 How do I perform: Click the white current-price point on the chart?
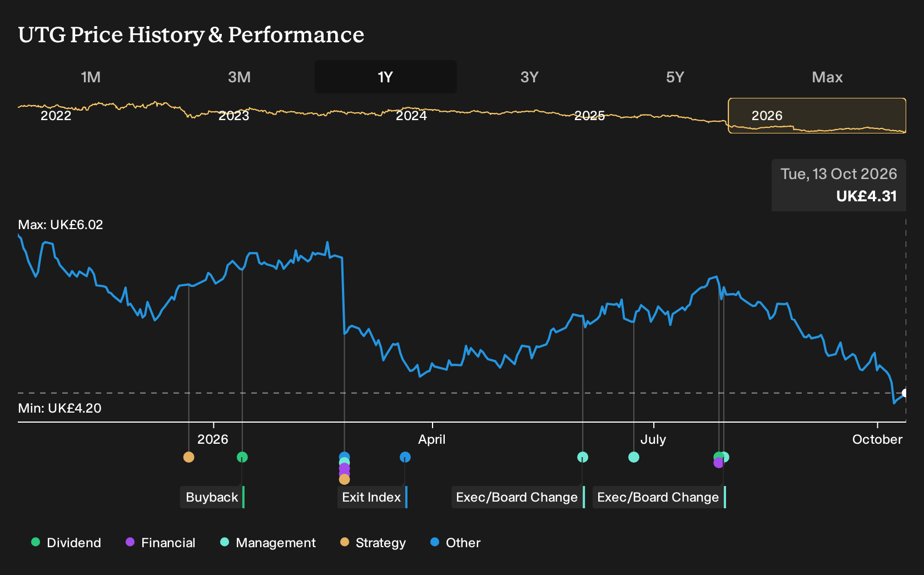click(905, 393)
